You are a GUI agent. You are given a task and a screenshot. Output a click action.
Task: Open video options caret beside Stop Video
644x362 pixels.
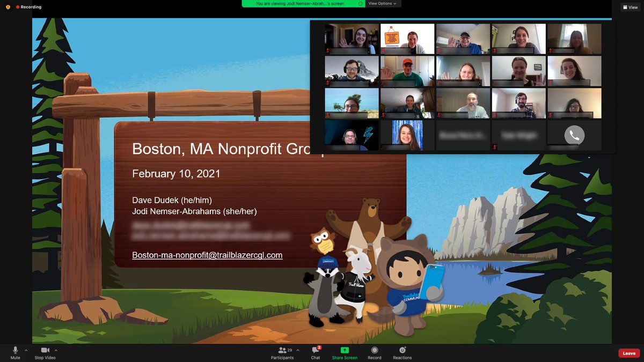tap(56, 350)
